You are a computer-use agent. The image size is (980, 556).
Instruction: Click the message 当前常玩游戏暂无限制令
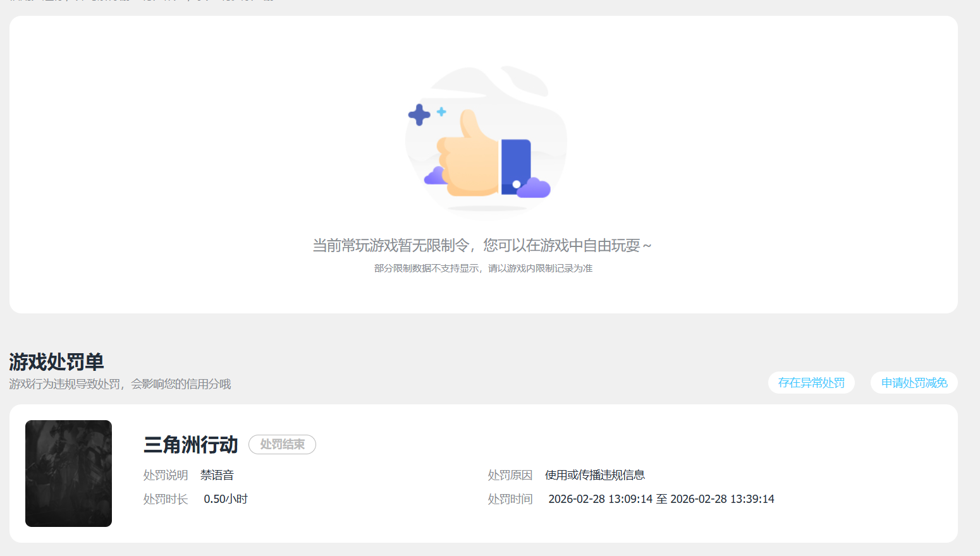pos(391,245)
